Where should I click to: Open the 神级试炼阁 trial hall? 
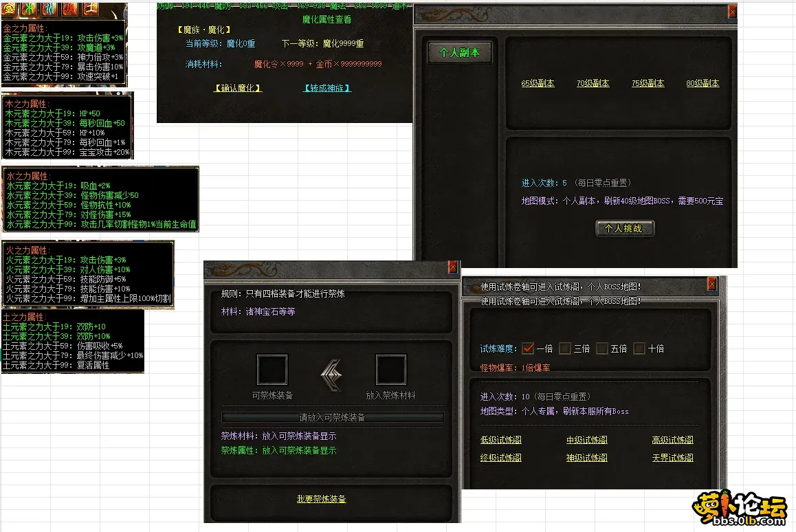587,458
